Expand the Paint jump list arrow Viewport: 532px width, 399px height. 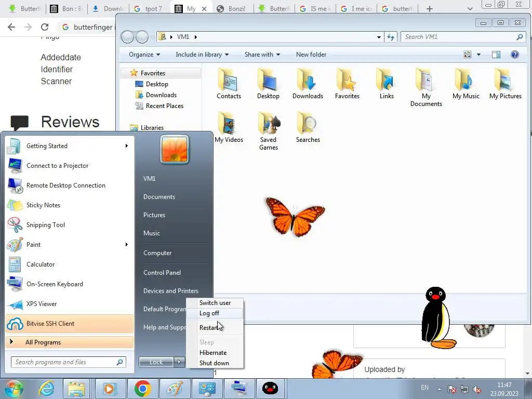click(x=127, y=245)
